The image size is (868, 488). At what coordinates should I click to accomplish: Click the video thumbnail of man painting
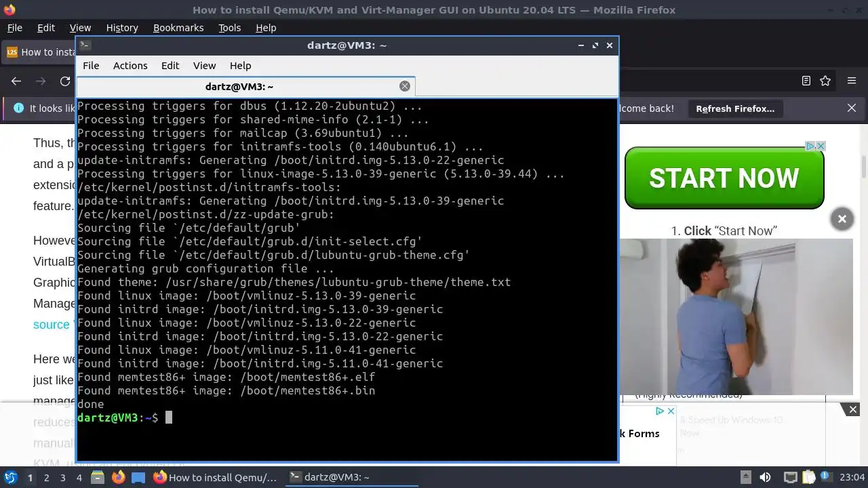click(737, 317)
